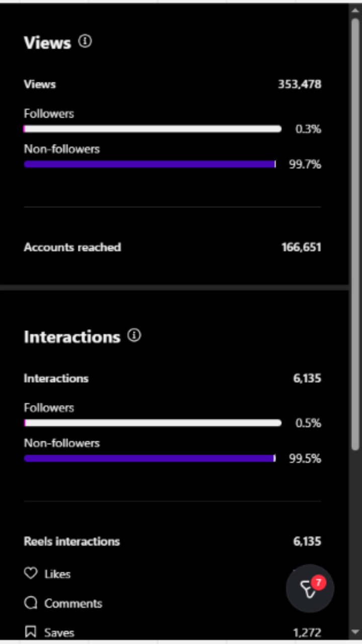This screenshot has width=362, height=644.
Task: Click the Comments speech bubble icon
Action: point(31,603)
